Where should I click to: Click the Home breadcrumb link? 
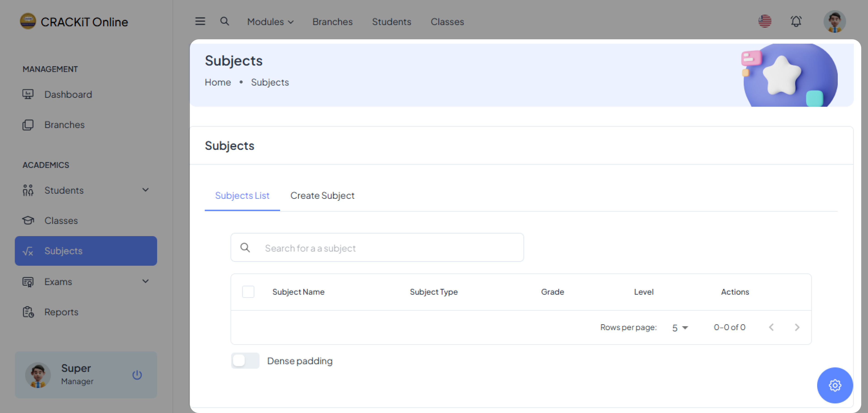(218, 82)
